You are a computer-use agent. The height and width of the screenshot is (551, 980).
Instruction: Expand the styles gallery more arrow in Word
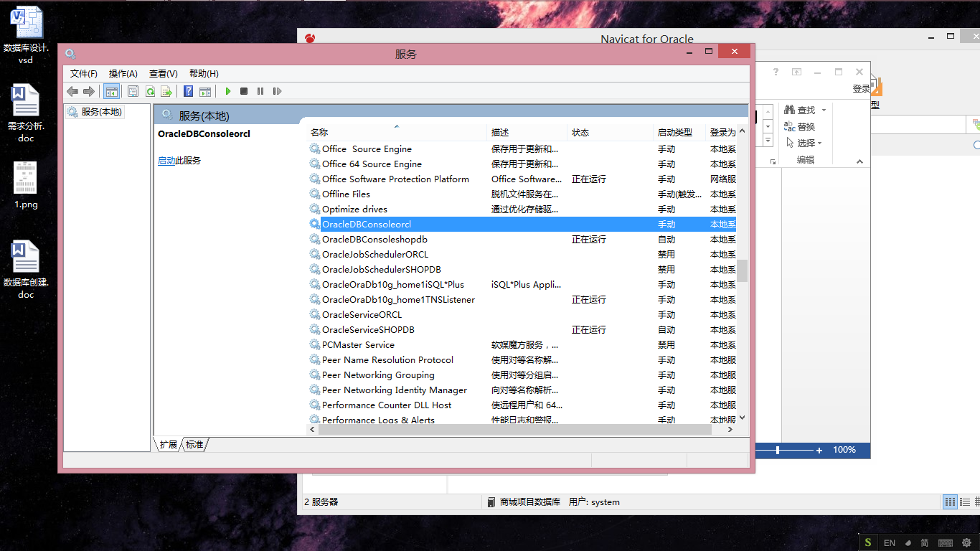pyautogui.click(x=768, y=140)
